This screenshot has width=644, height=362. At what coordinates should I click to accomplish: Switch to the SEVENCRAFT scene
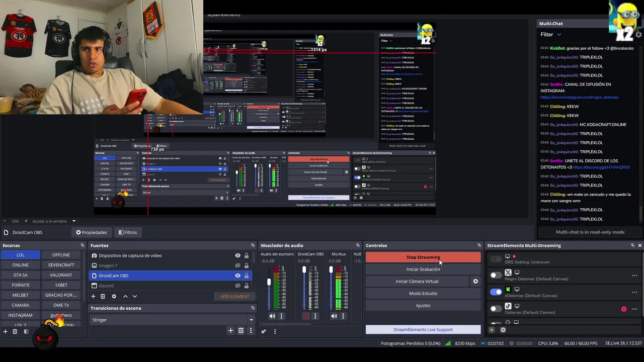[x=61, y=265]
